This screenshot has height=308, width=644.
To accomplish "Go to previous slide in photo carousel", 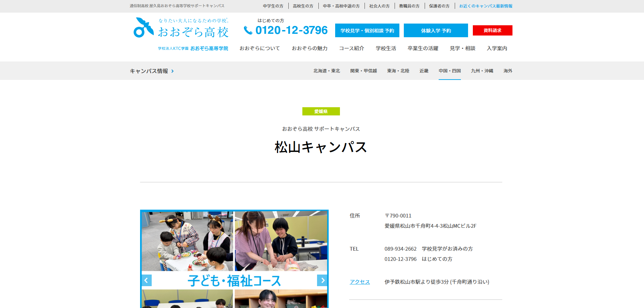I will [x=146, y=280].
